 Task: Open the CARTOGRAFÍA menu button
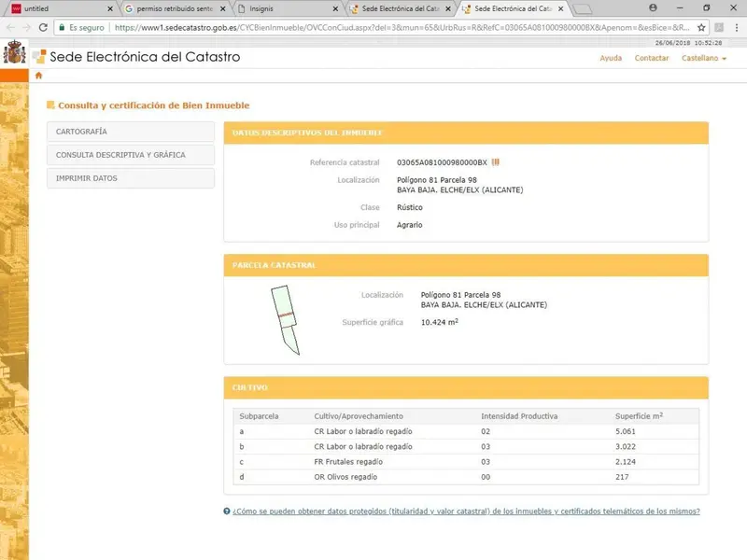(131, 132)
